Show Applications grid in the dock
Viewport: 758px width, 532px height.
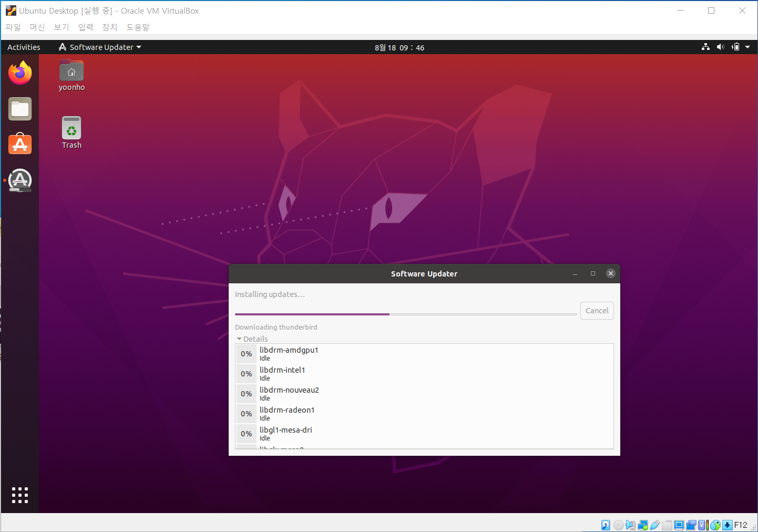pos(20,495)
